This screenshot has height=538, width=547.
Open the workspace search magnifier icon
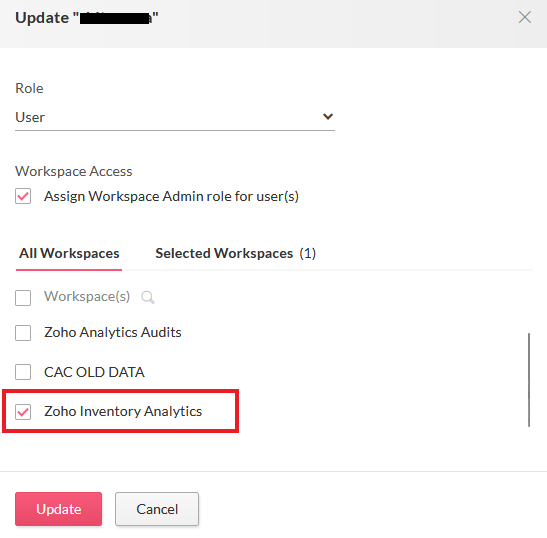[x=148, y=298]
